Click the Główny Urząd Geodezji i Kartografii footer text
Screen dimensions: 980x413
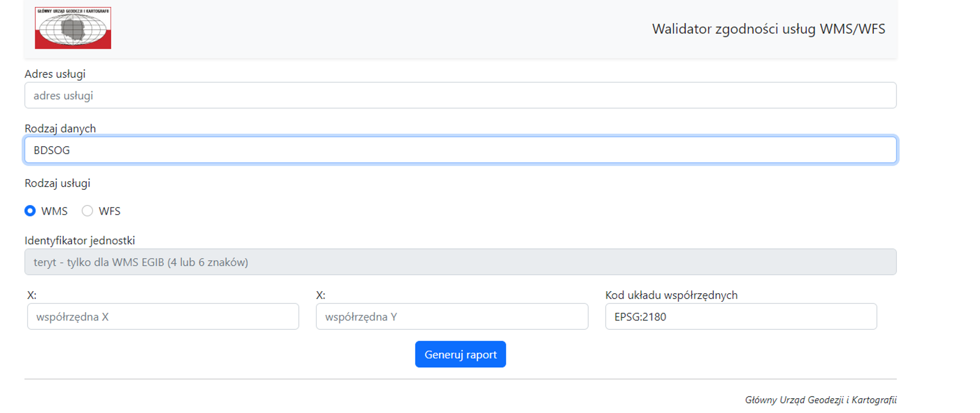click(820, 400)
